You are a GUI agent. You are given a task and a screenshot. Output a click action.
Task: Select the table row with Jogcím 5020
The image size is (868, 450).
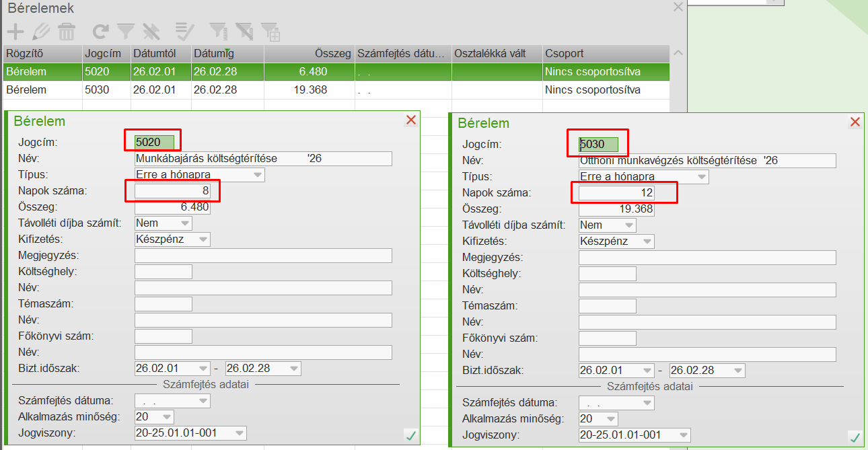click(x=336, y=71)
